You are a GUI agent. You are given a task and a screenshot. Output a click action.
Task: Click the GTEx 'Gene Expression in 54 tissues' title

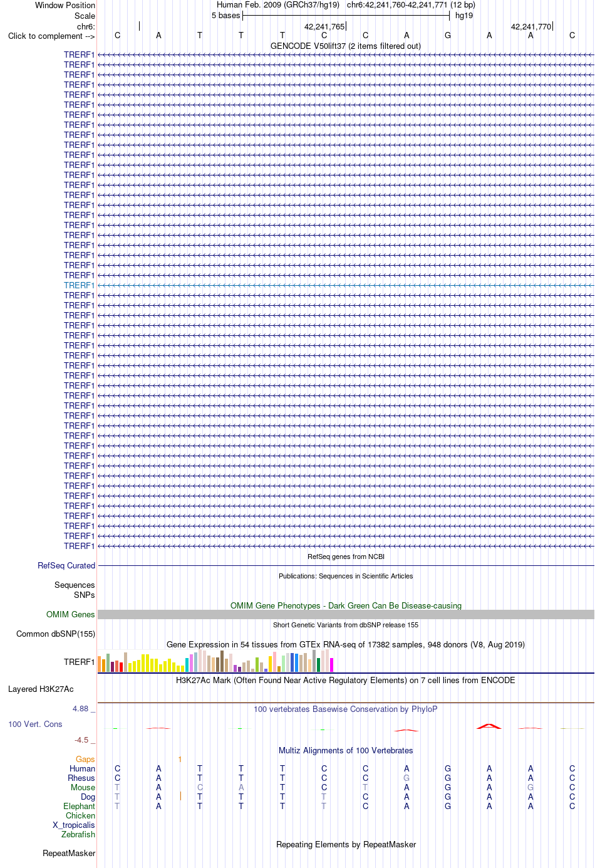(x=346, y=644)
